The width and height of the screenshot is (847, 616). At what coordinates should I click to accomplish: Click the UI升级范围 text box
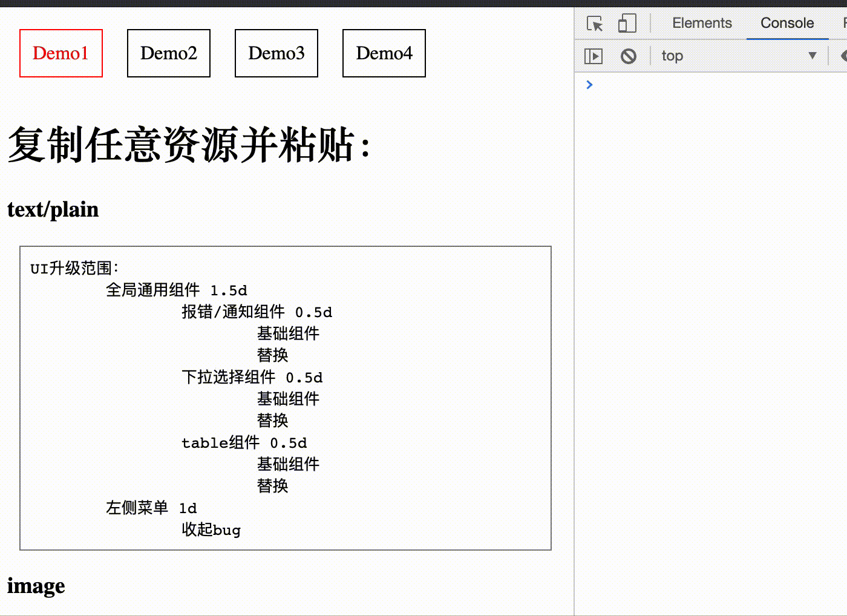point(285,397)
